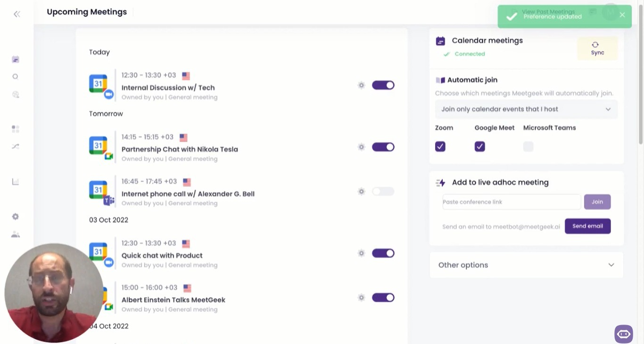
Task: Open the team members icon in sidebar
Action: tap(16, 235)
